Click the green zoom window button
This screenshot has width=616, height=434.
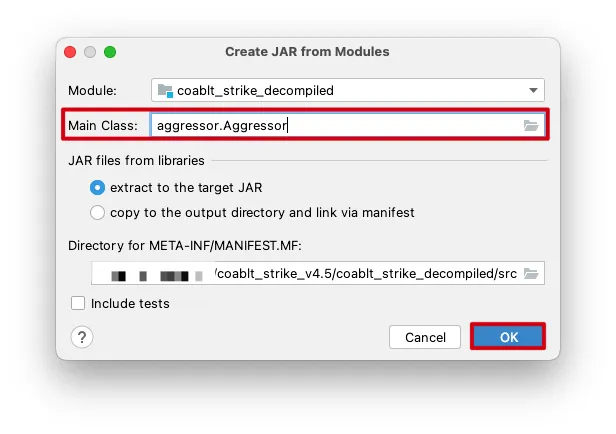click(x=110, y=52)
